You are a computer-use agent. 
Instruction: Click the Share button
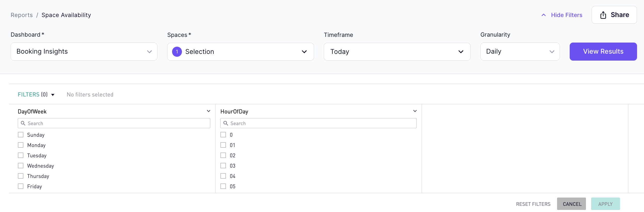614,15
